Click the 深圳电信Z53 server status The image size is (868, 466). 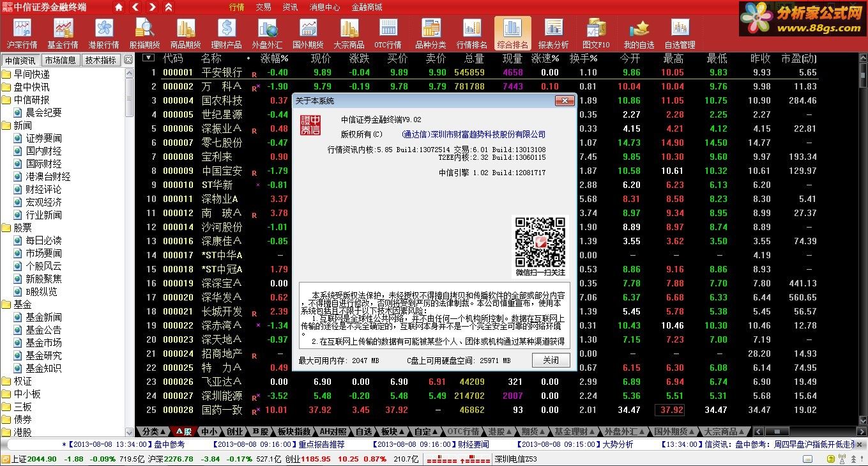[516, 459]
